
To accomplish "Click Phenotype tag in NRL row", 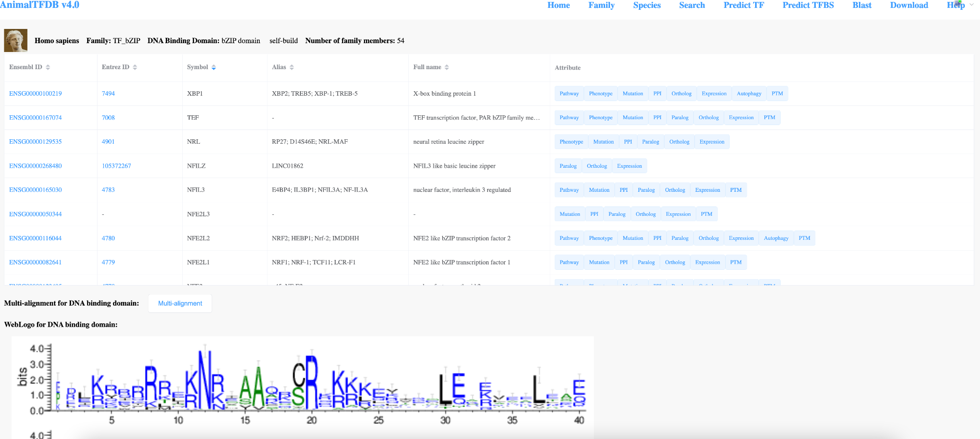I will click(571, 142).
